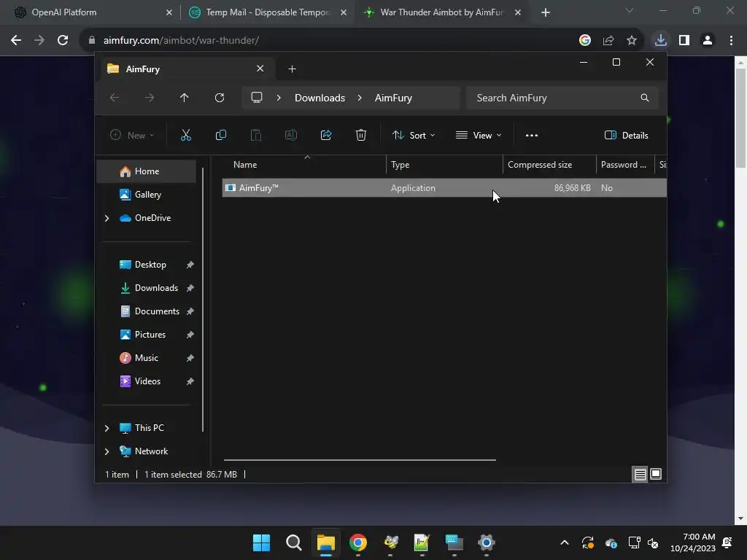Show hidden system tray icons chevron
The width and height of the screenshot is (747, 560).
click(x=565, y=542)
